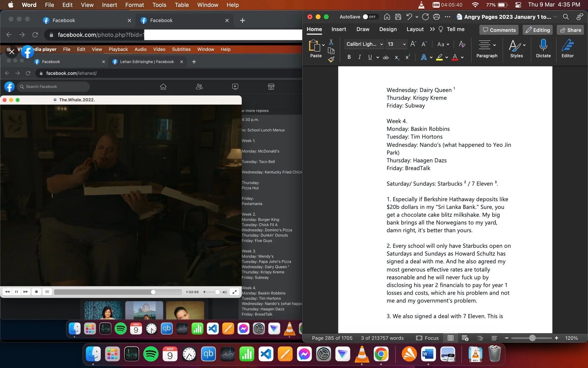Open Insert ribbon tab
Viewport: 588px width, 368px height.
pyautogui.click(x=339, y=29)
